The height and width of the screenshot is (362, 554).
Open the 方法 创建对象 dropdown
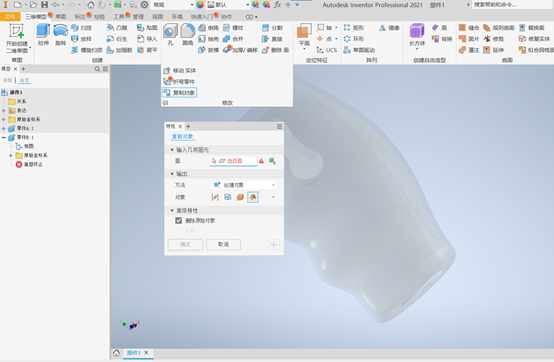pos(244,185)
